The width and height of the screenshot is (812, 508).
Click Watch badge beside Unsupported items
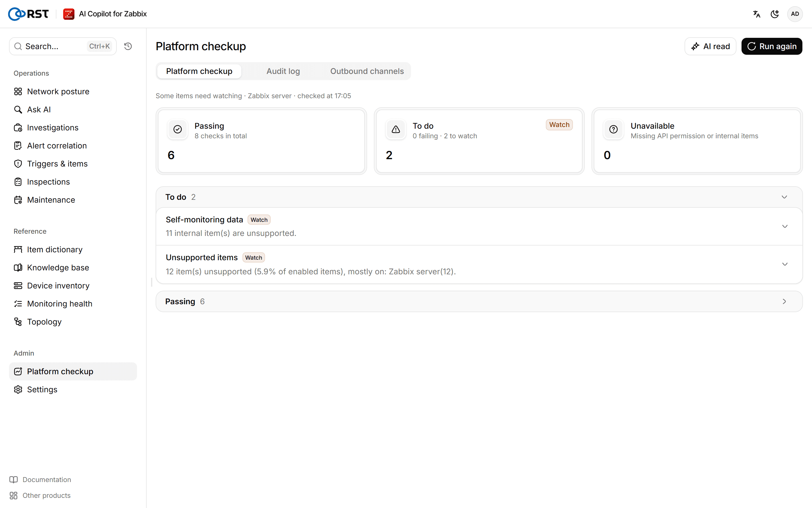(x=254, y=258)
